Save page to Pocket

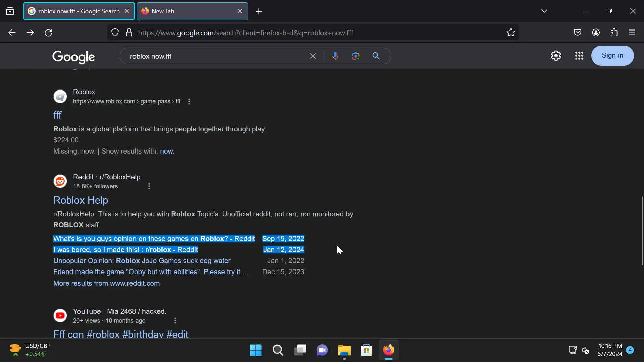click(x=577, y=33)
